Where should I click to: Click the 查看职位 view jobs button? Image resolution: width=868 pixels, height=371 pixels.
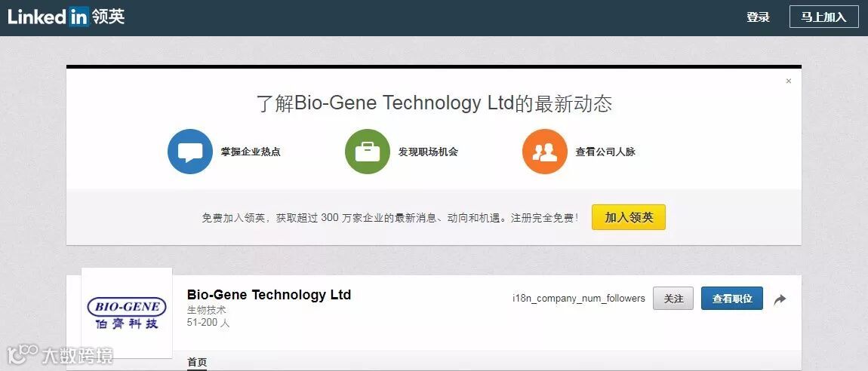[x=732, y=299]
